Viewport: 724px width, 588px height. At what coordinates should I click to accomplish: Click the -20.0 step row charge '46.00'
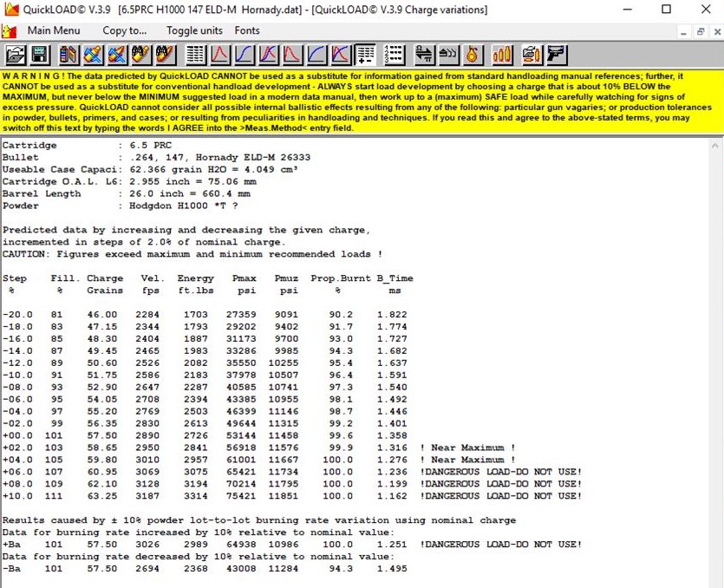pos(102,315)
